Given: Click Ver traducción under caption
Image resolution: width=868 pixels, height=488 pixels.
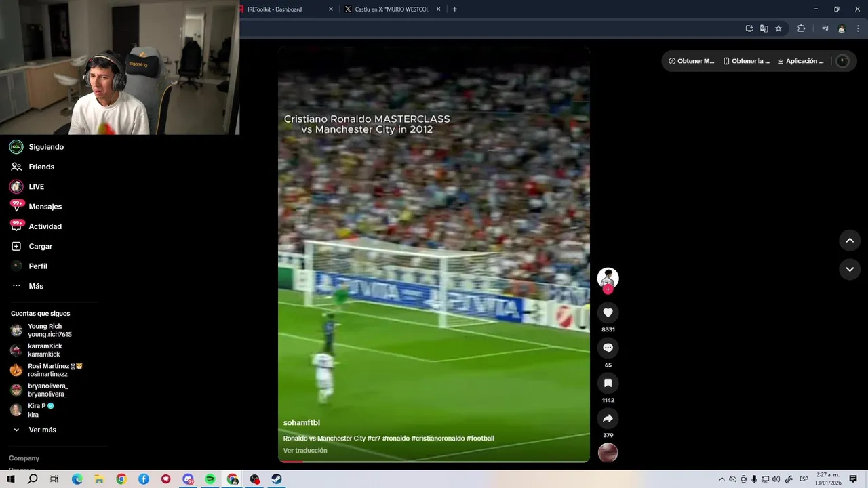Looking at the screenshot, I should [x=305, y=451].
